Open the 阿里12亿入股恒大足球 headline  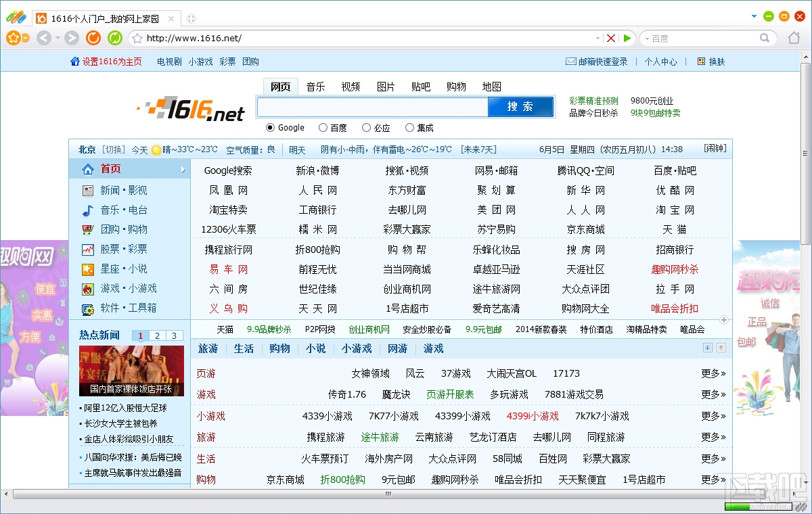click(x=126, y=408)
